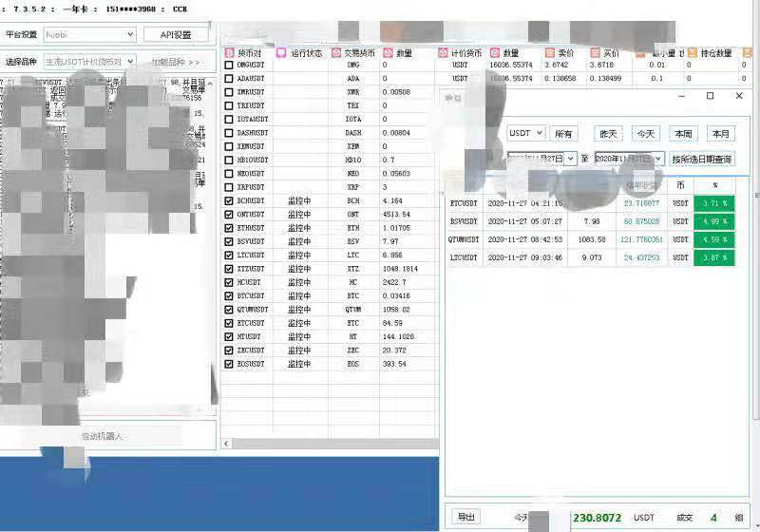Untick the QTUMUSDT checkbox in pair list

[x=229, y=309]
